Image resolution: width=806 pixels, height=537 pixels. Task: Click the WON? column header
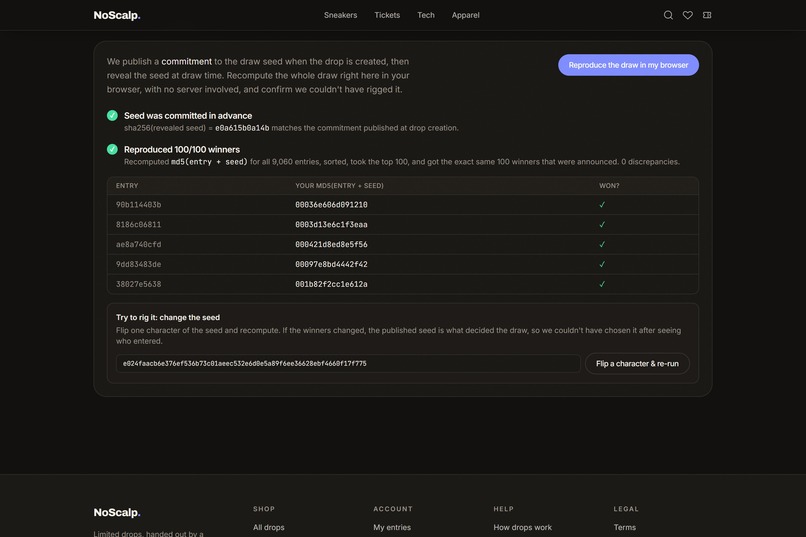point(609,186)
